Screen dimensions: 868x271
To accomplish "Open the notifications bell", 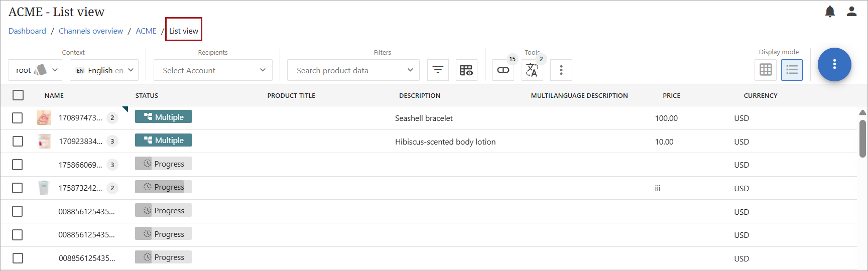I will pos(830,12).
